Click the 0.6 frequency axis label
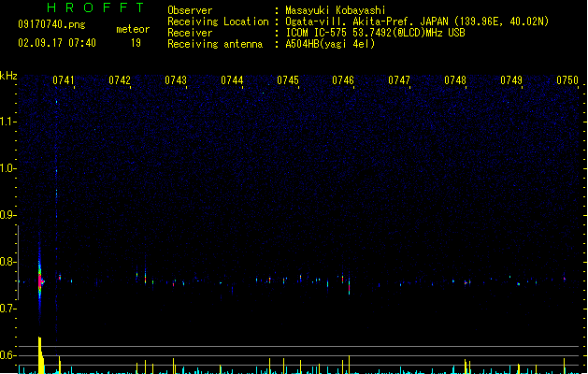This screenshot has width=588, height=374. point(7,355)
